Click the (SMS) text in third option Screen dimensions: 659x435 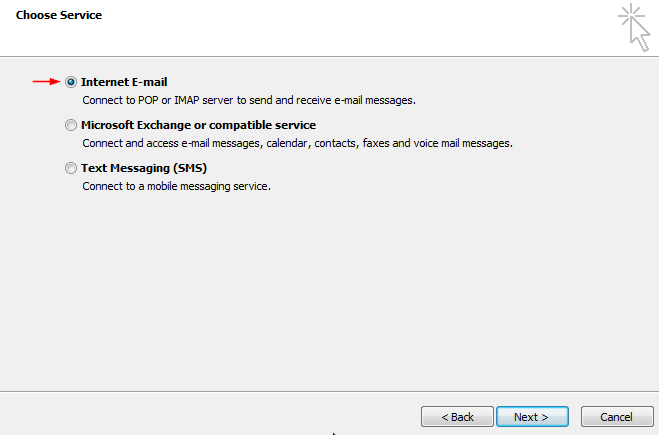click(190, 168)
